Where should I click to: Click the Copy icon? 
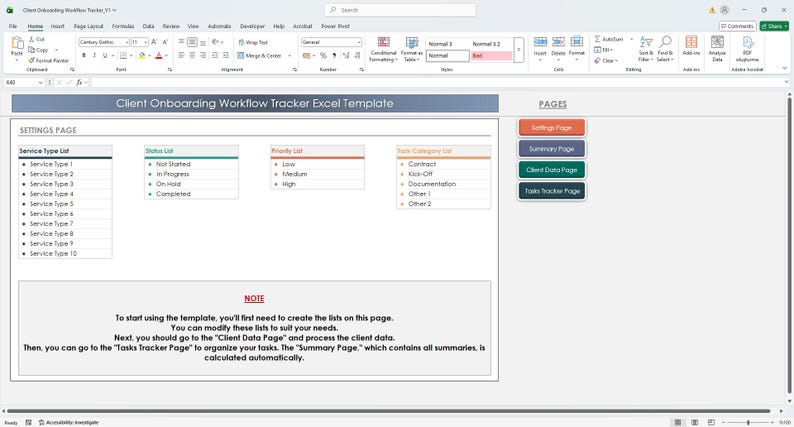coord(31,50)
